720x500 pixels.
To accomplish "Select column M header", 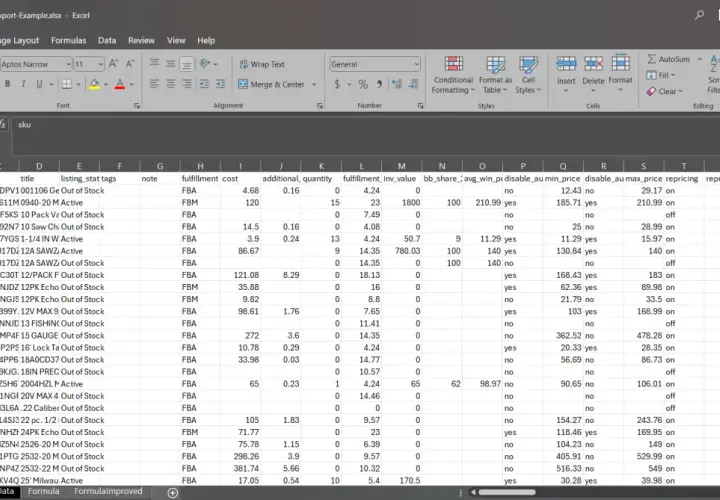I will point(401,166).
